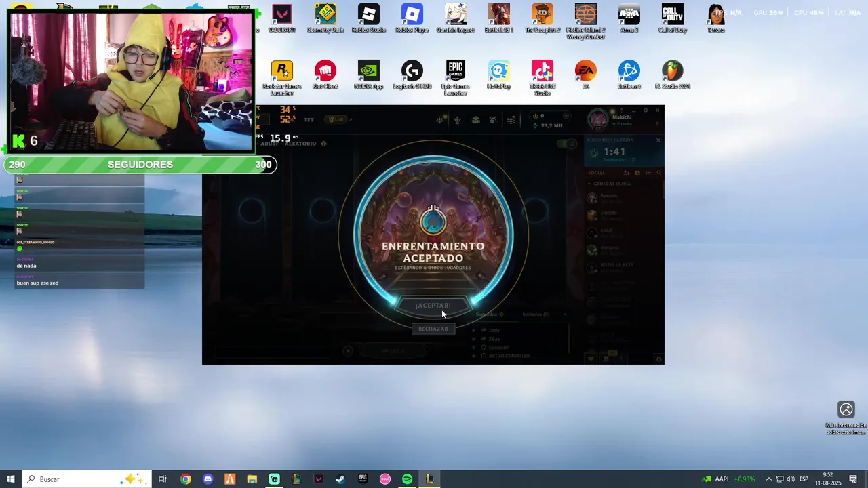
Task: Open the Rockstar Games Launcher shortcut
Action: (281, 79)
